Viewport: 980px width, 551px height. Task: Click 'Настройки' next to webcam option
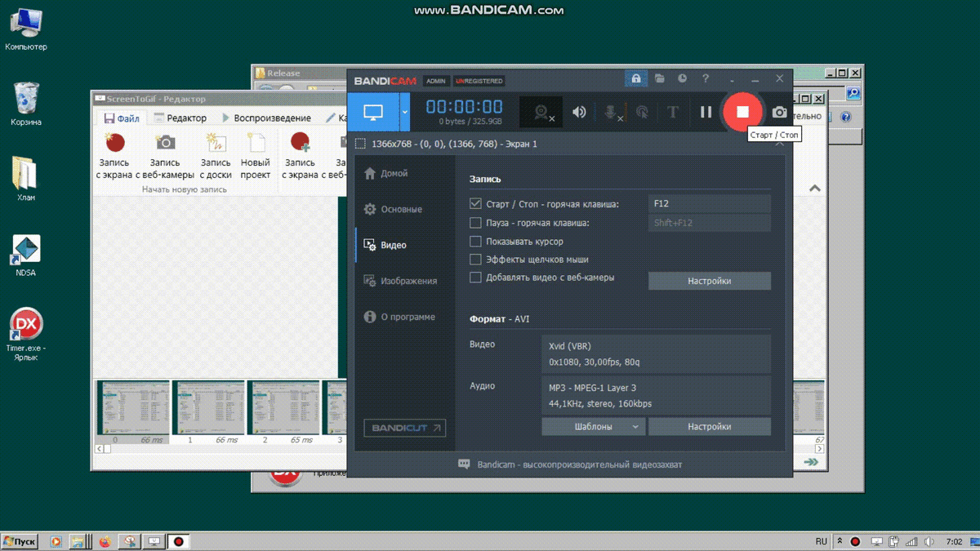coord(709,280)
